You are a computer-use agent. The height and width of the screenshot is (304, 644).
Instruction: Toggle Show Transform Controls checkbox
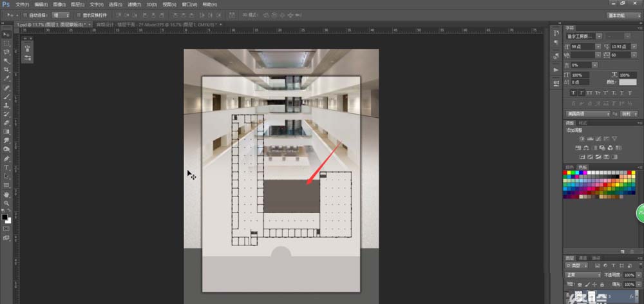tap(79, 15)
